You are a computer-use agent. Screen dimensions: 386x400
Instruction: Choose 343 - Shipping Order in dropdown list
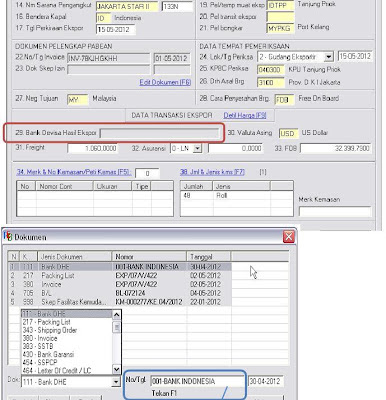[x=67, y=330]
